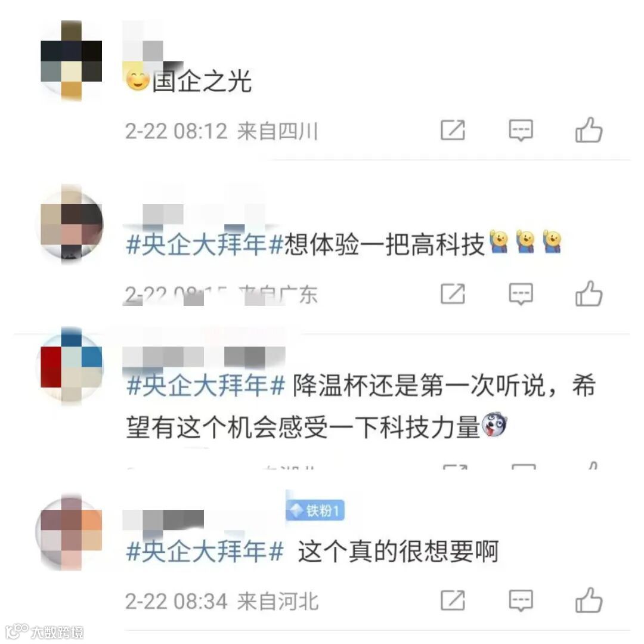Open replies for 想体验一把高科技 comment

[x=521, y=294]
